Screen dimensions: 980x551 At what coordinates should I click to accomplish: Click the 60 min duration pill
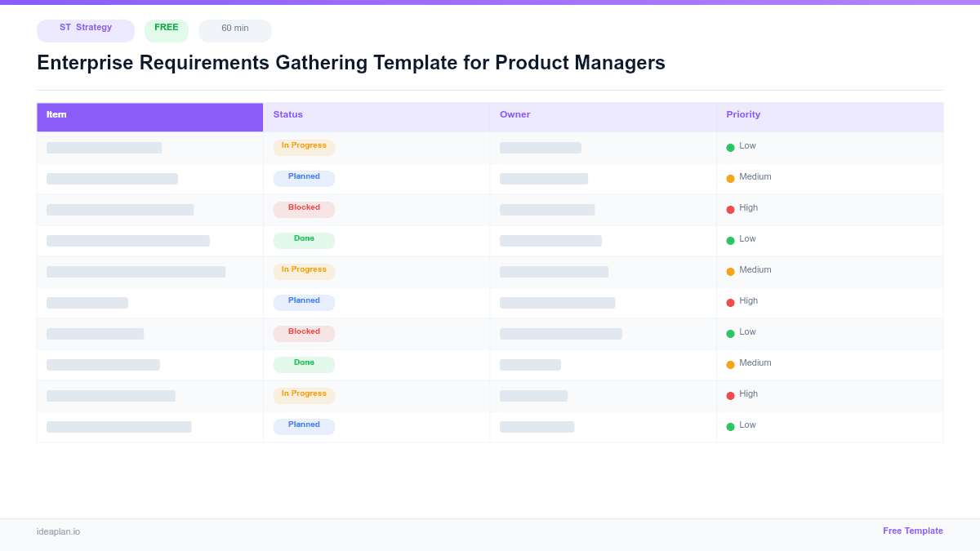[x=234, y=29]
